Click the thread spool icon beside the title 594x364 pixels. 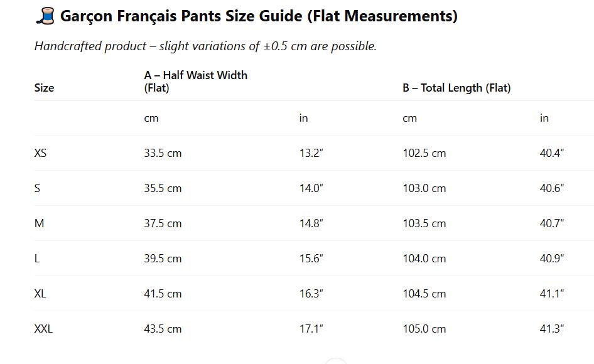pyautogui.click(x=45, y=16)
